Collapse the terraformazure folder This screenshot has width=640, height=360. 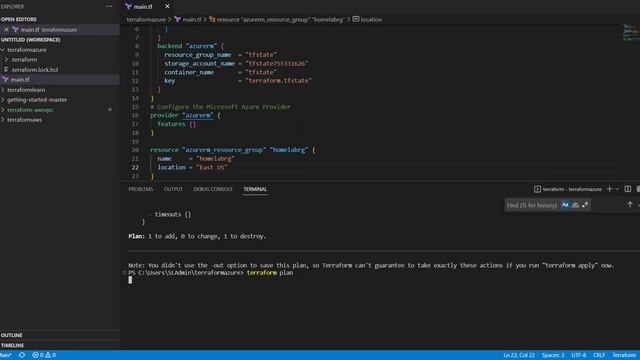point(27,49)
